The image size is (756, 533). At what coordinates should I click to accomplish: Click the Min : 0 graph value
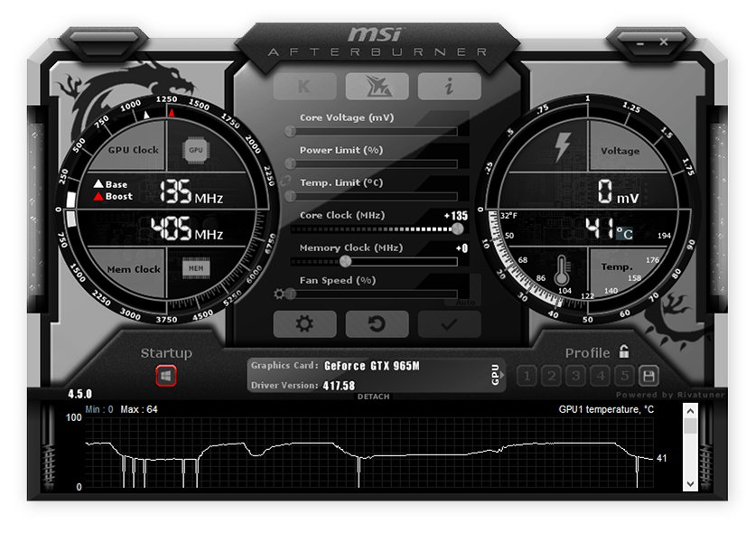point(99,409)
